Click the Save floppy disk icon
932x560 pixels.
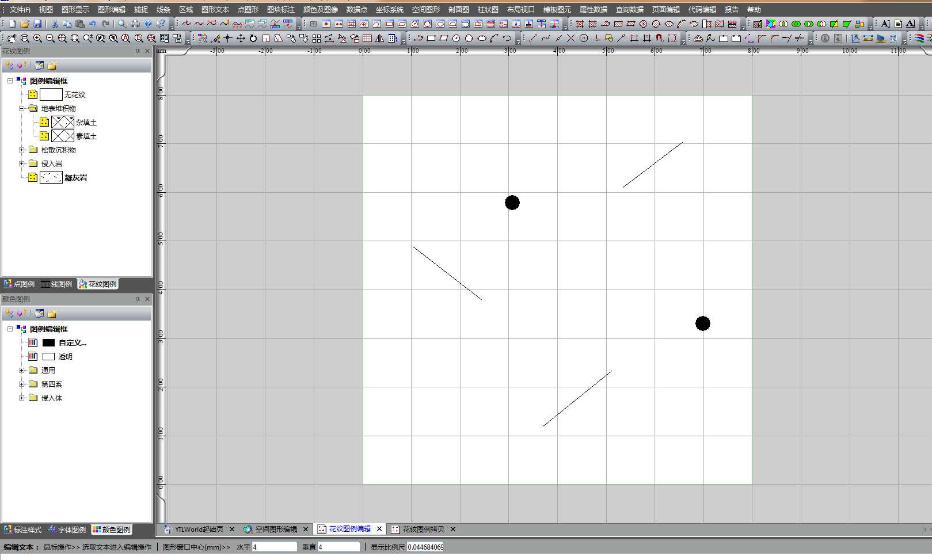pyautogui.click(x=37, y=24)
